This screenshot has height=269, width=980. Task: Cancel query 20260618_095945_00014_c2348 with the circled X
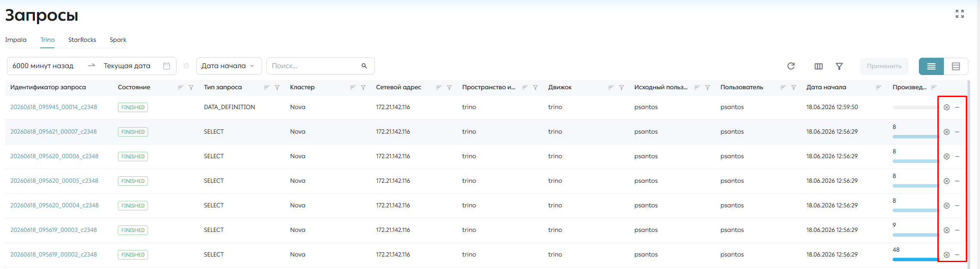(x=946, y=107)
